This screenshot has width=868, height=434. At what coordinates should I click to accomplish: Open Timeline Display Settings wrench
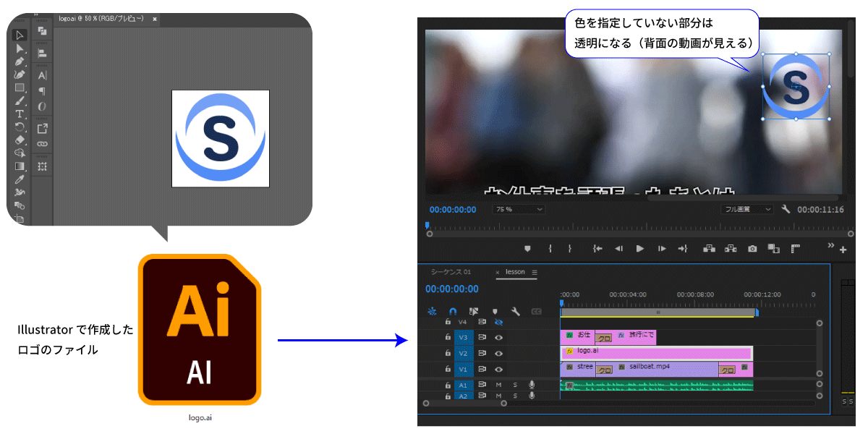click(x=516, y=312)
